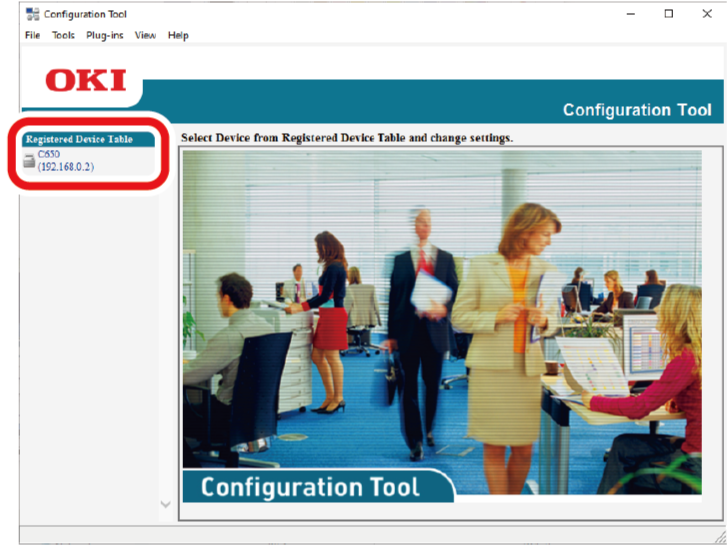
Task: Open the Plug-ins menu
Action: pos(105,35)
